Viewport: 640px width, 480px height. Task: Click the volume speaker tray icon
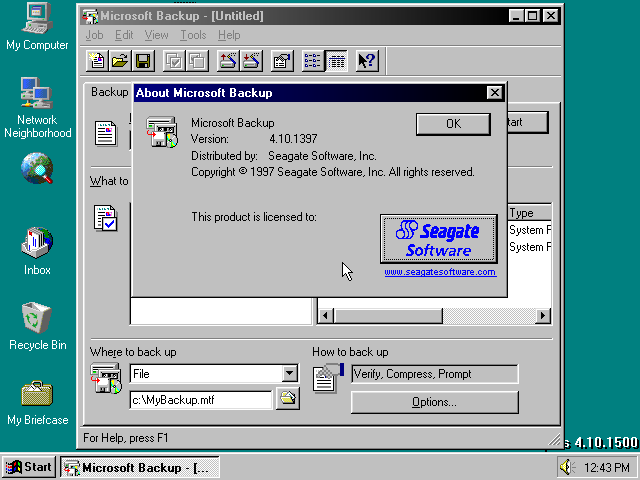click(567, 467)
